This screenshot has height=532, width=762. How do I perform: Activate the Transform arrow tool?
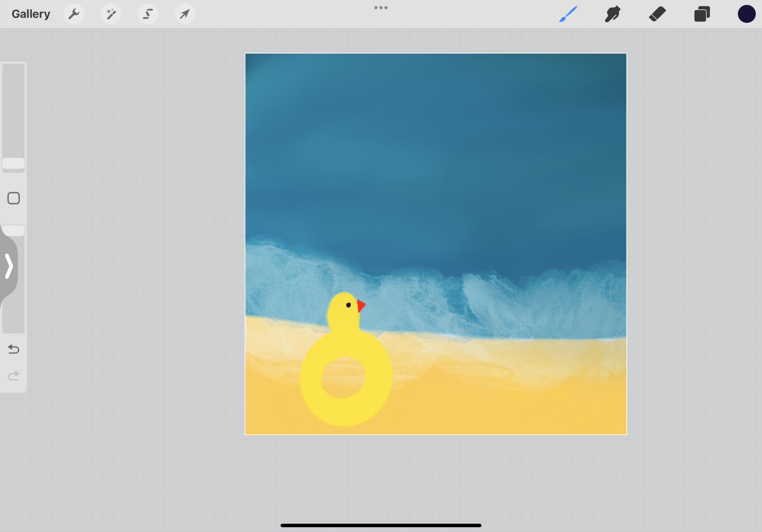click(185, 14)
